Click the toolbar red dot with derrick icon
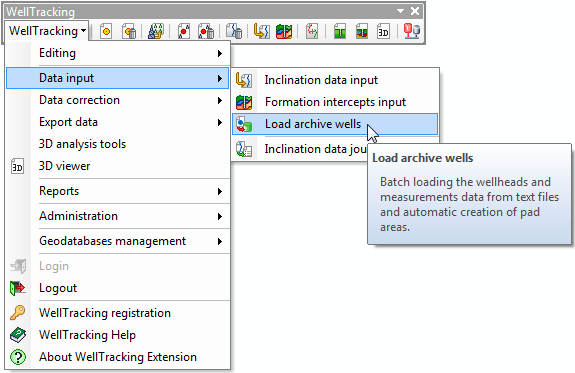 pos(184,31)
